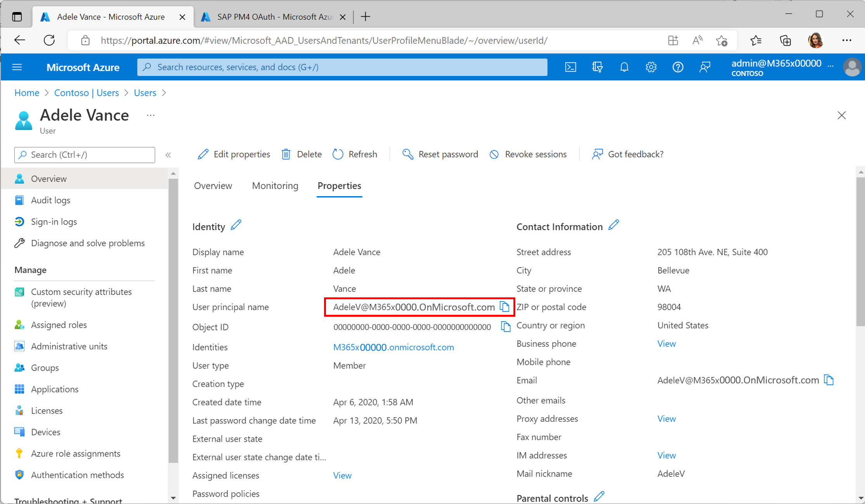This screenshot has width=865, height=504.
Task: Select the Overview tab
Action: [x=213, y=185]
